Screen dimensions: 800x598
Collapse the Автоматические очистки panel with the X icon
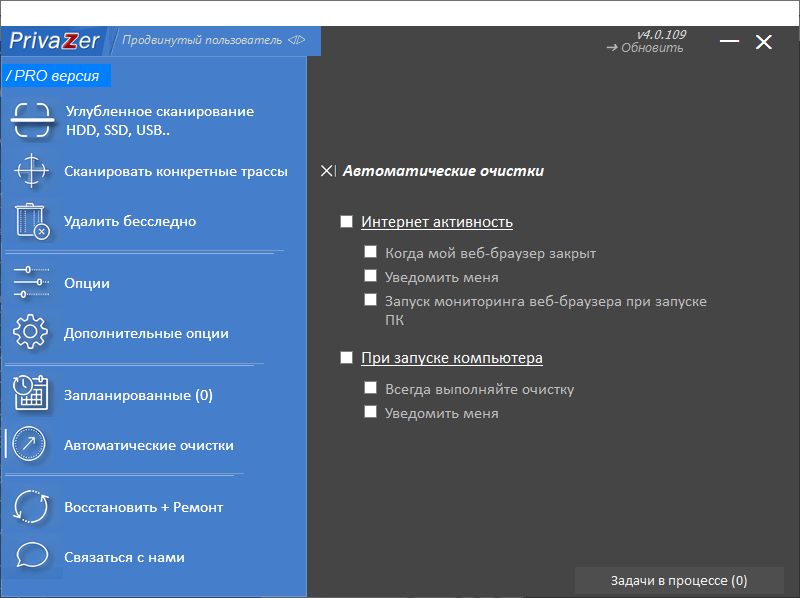(327, 171)
